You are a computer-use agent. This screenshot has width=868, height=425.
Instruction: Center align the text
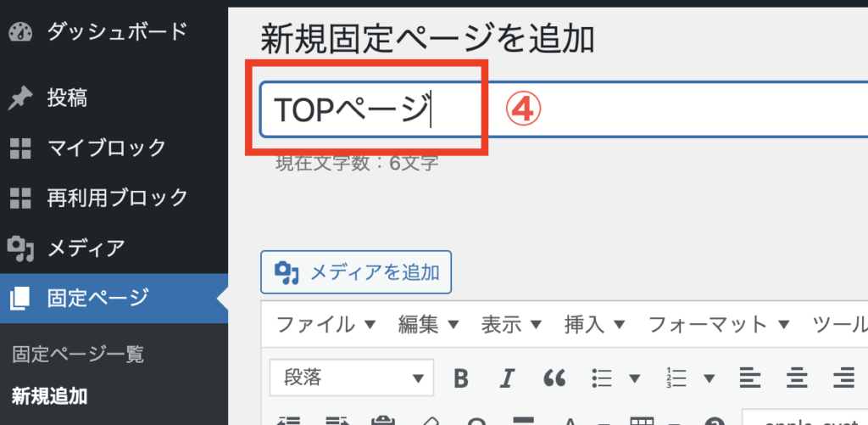pyautogui.click(x=797, y=378)
